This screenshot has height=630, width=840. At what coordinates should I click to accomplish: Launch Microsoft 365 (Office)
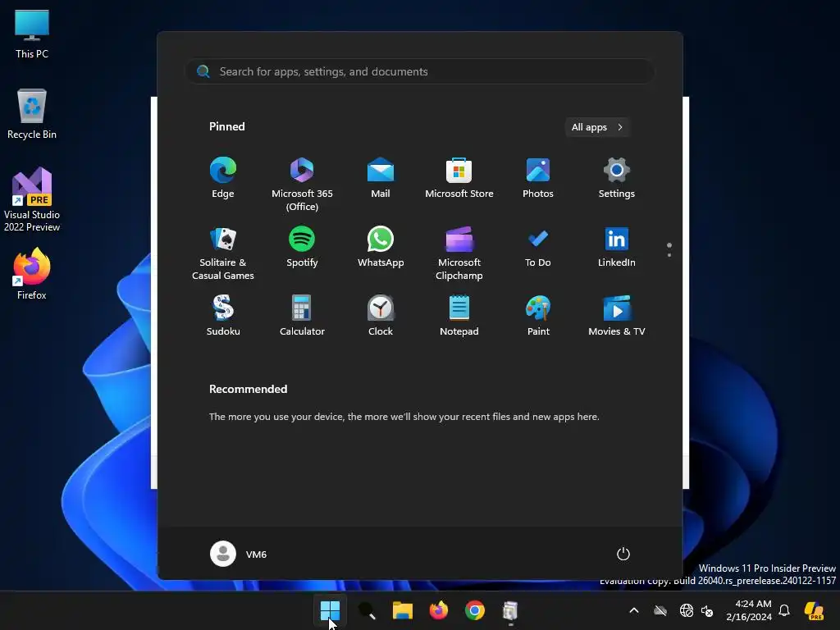coord(302,185)
